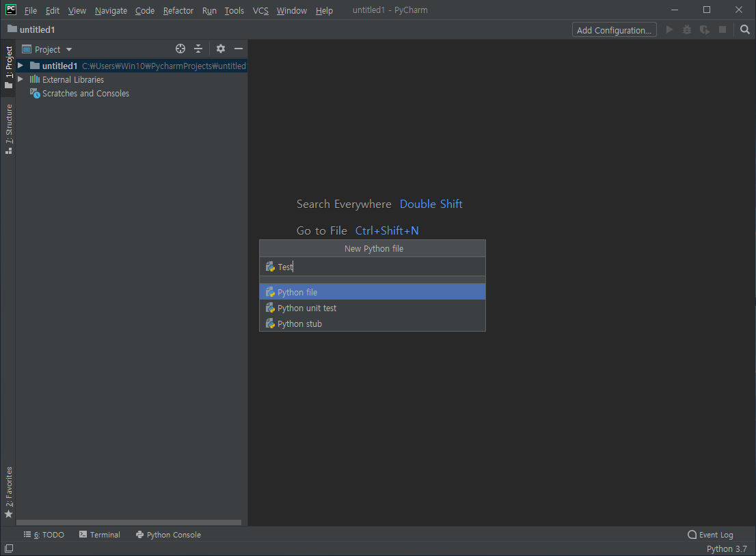Click the tool window quick-access icon bottom-left
The width and height of the screenshot is (756, 556).
pos(9,548)
